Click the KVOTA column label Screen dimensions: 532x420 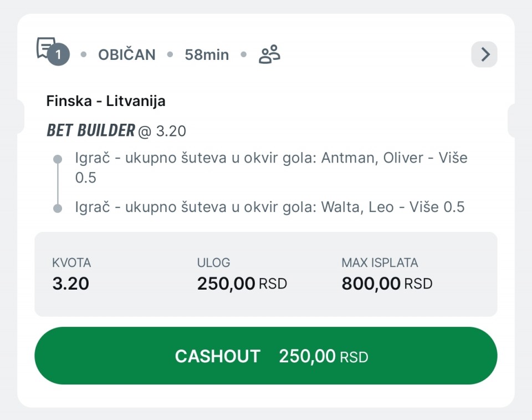point(71,262)
